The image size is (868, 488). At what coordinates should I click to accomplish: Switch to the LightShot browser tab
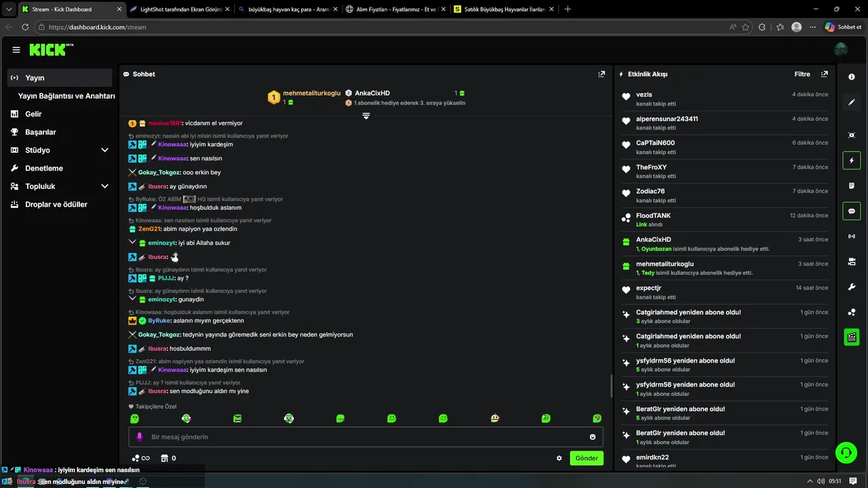179,9
